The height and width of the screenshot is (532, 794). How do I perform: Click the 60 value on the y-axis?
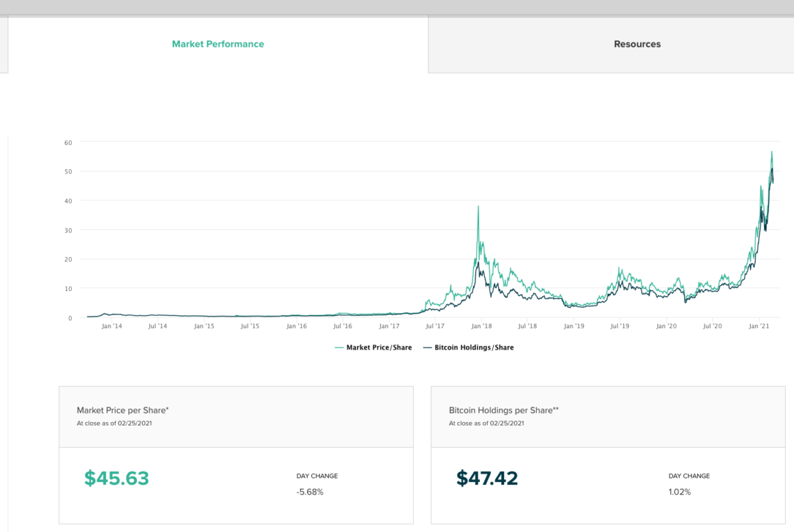tap(68, 142)
